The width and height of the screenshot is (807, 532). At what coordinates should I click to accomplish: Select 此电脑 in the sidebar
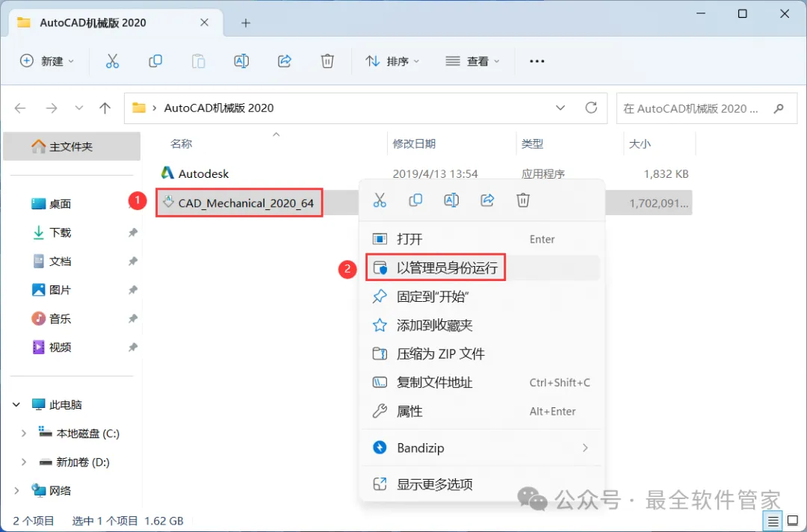point(57,405)
